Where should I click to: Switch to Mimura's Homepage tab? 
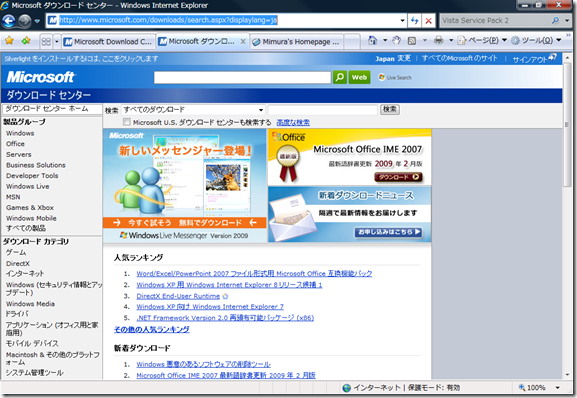point(296,42)
